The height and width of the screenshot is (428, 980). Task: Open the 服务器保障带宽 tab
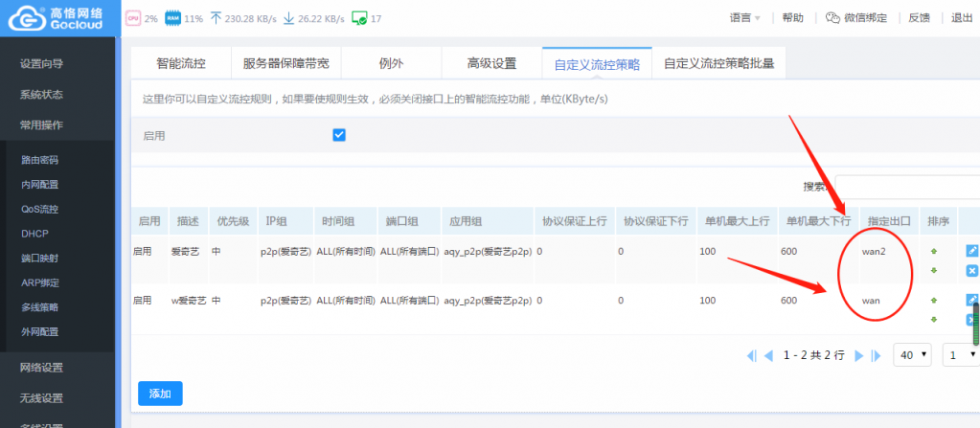pyautogui.click(x=285, y=64)
